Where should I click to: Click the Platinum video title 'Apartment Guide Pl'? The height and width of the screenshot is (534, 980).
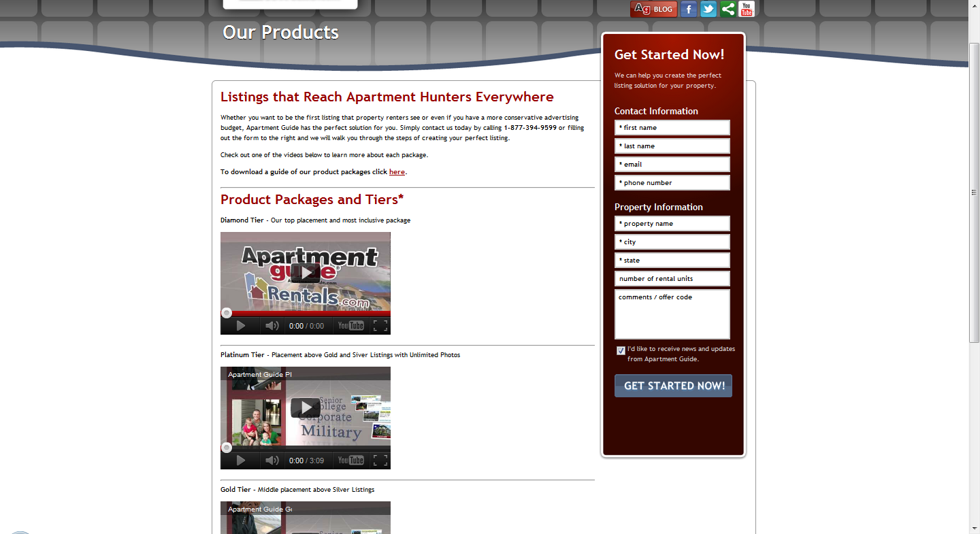(260, 375)
